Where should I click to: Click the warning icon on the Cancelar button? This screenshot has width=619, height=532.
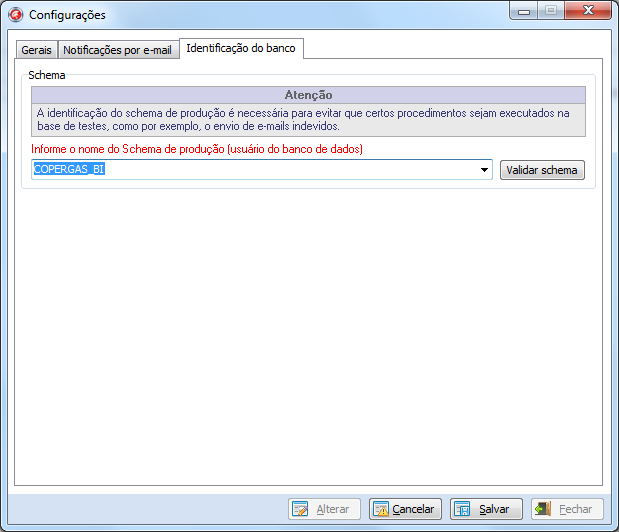(380, 509)
